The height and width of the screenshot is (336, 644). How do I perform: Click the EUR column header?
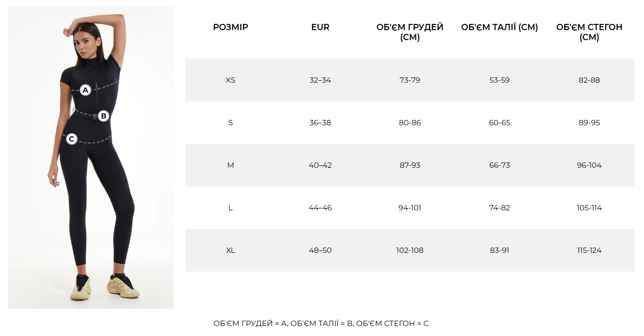point(320,27)
